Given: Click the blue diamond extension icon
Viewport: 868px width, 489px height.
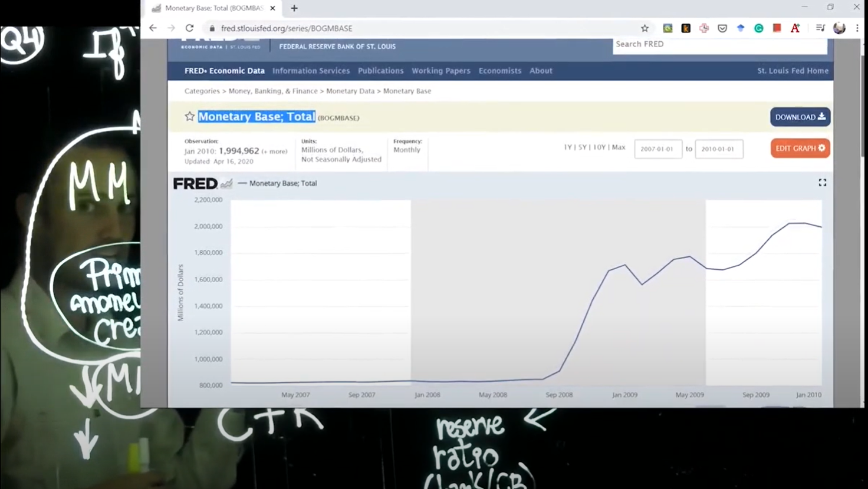Looking at the screenshot, I should 741,28.
